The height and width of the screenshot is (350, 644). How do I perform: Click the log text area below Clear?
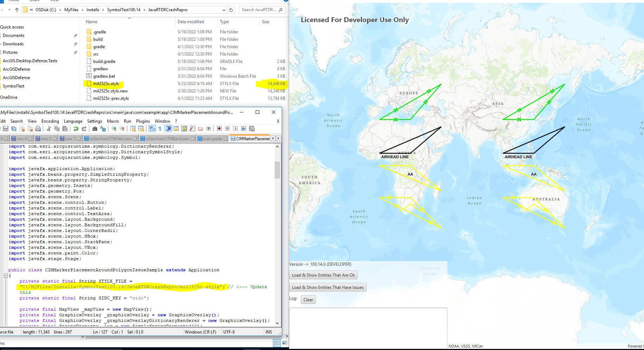[x=368, y=328]
